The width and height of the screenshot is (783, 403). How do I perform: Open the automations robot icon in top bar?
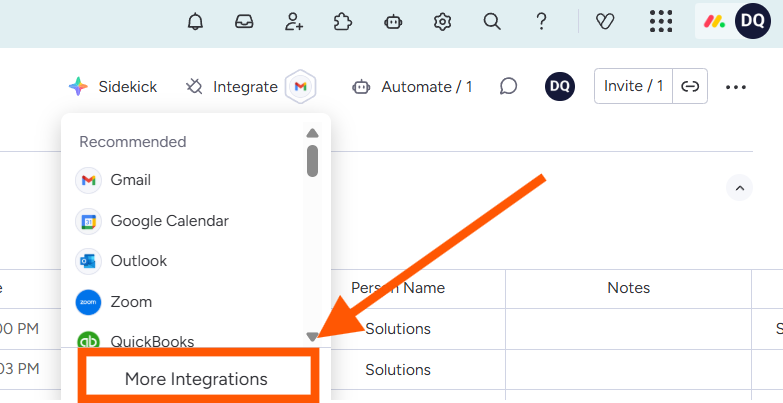[393, 21]
